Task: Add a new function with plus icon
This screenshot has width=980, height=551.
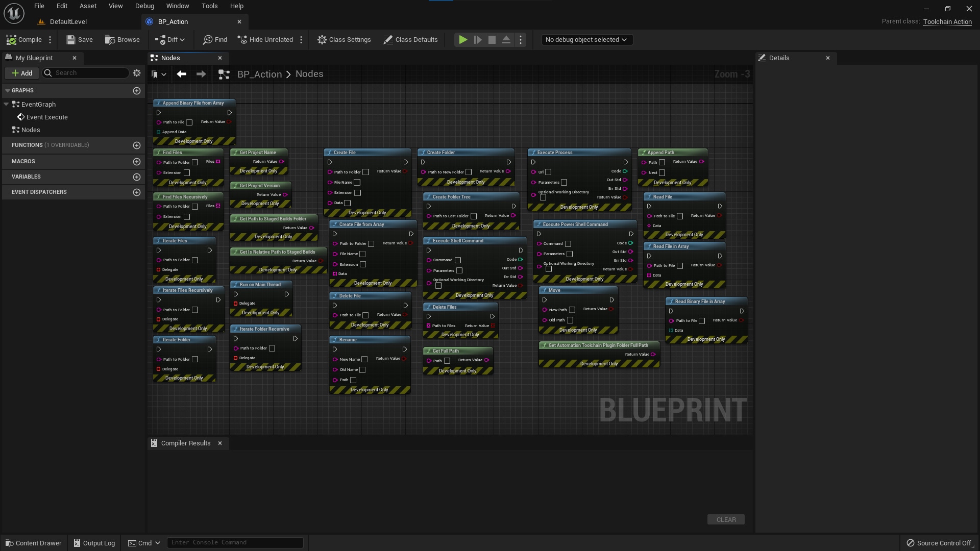Action: pos(137,145)
